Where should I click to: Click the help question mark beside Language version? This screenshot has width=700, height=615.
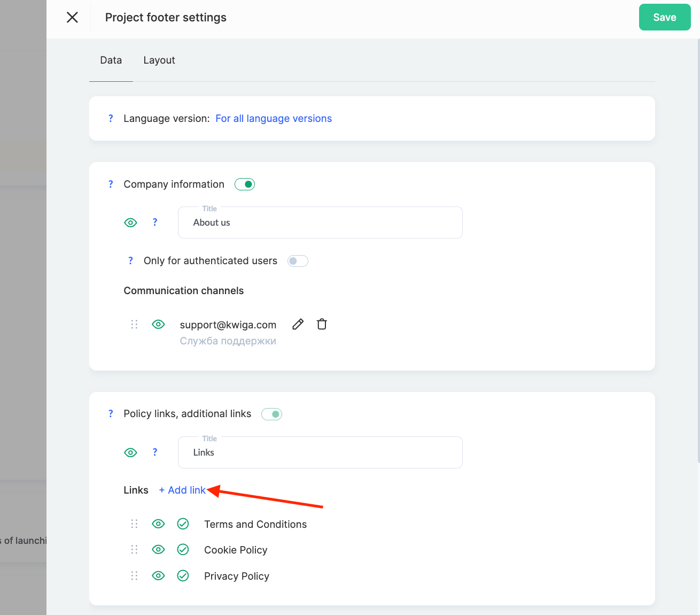pyautogui.click(x=111, y=118)
